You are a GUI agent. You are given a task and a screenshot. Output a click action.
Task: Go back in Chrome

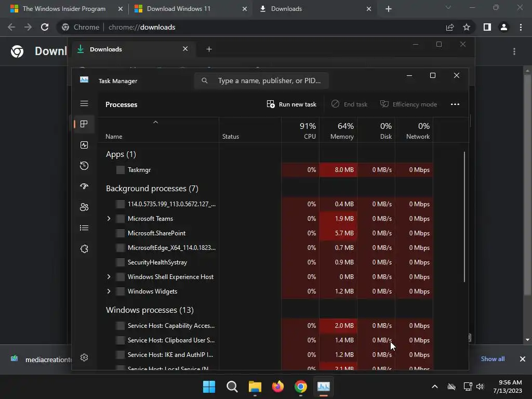pyautogui.click(x=11, y=27)
